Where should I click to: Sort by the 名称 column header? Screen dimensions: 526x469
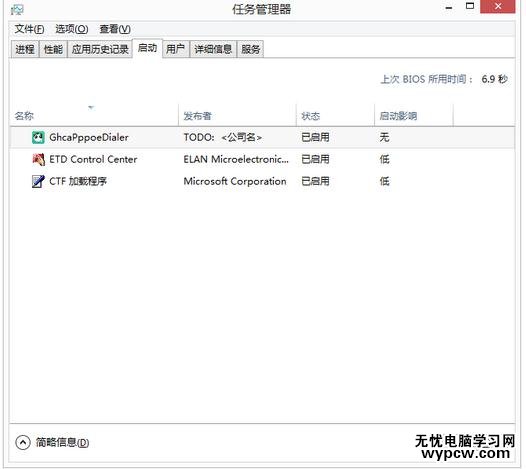tap(94, 115)
